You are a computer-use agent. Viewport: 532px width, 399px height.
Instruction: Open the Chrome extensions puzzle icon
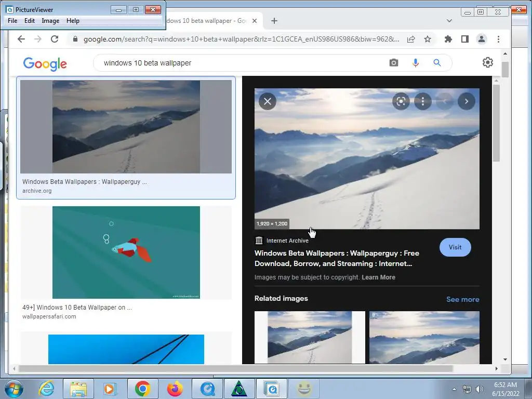click(448, 39)
